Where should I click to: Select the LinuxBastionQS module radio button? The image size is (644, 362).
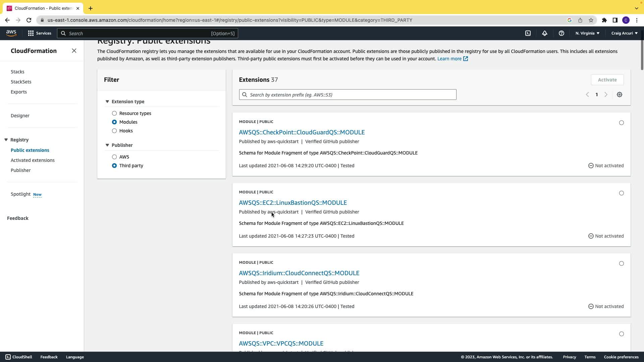click(x=621, y=193)
